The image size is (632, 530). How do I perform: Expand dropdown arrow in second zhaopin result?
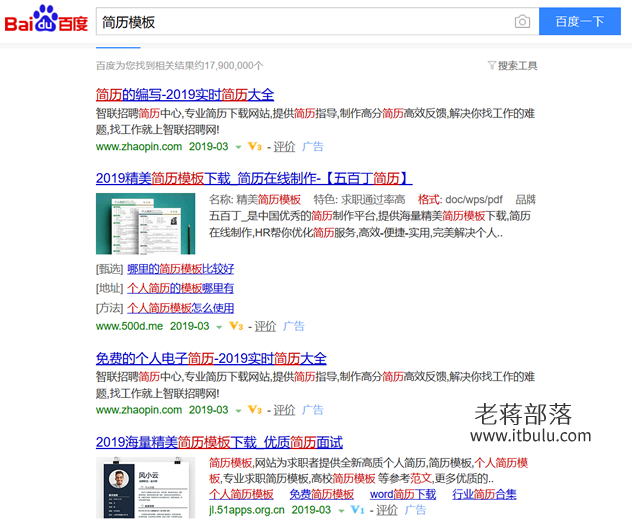coord(238,411)
